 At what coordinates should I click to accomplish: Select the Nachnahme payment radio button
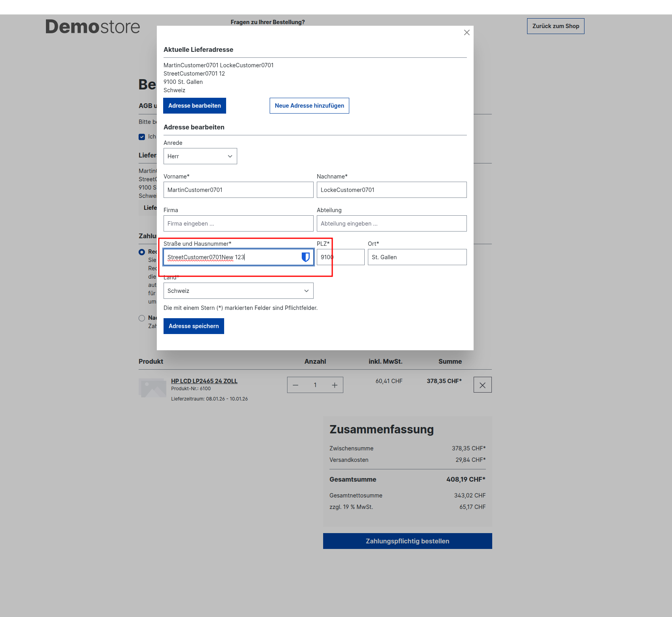point(142,318)
